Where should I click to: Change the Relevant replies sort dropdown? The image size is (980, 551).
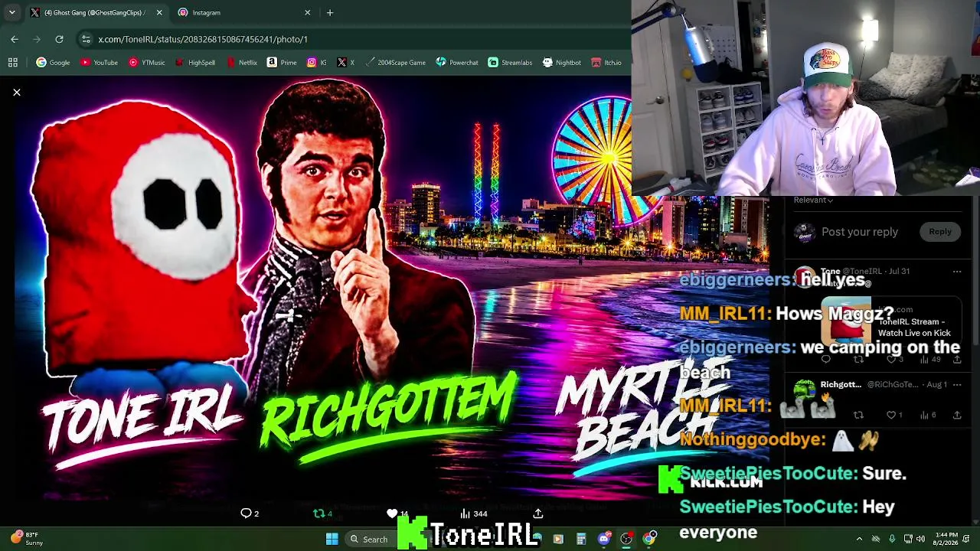(813, 201)
